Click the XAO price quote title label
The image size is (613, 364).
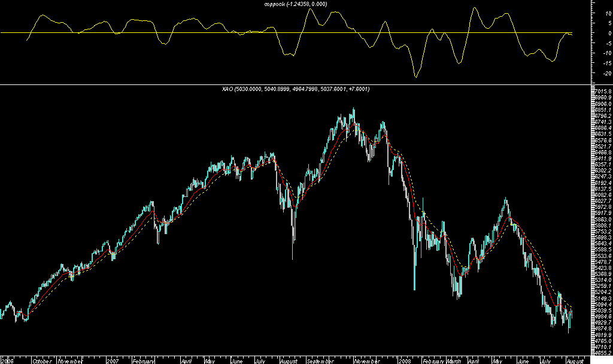coord(298,89)
